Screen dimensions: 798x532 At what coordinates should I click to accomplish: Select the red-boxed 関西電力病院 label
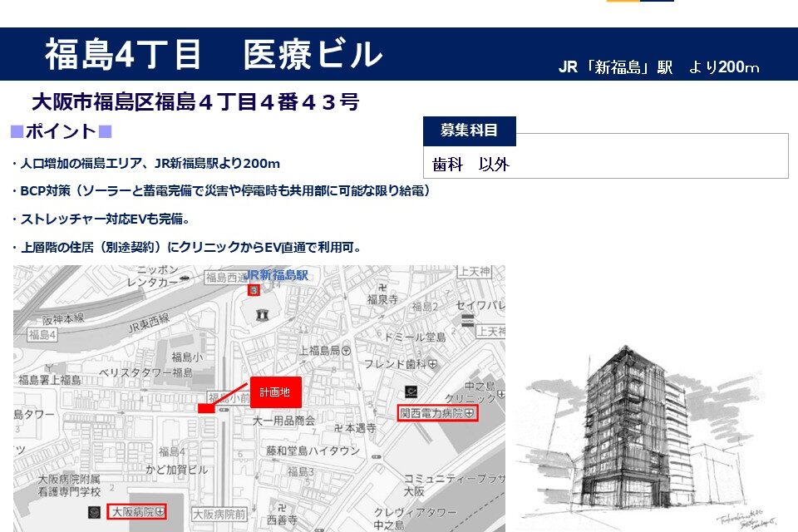click(436, 412)
